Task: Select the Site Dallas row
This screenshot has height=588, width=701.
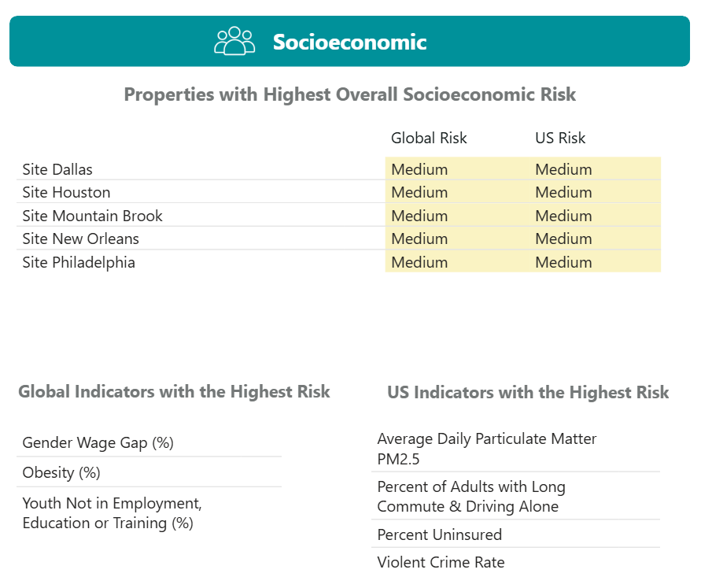Action: point(57,169)
